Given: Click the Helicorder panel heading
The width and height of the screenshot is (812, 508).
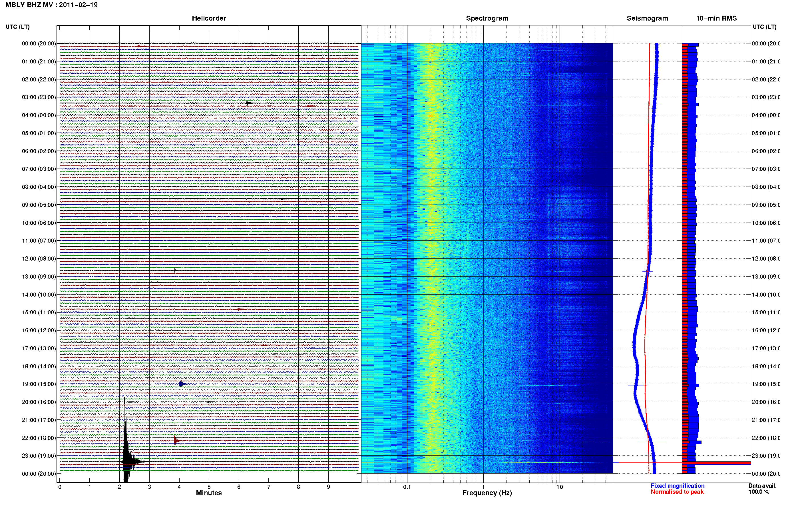Looking at the screenshot, I should [x=209, y=18].
